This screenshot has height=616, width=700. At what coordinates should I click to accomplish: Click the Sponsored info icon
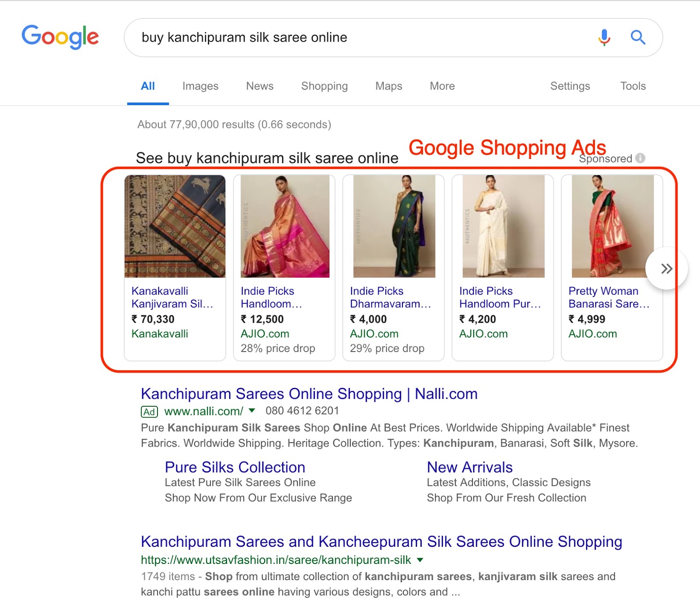pos(640,158)
